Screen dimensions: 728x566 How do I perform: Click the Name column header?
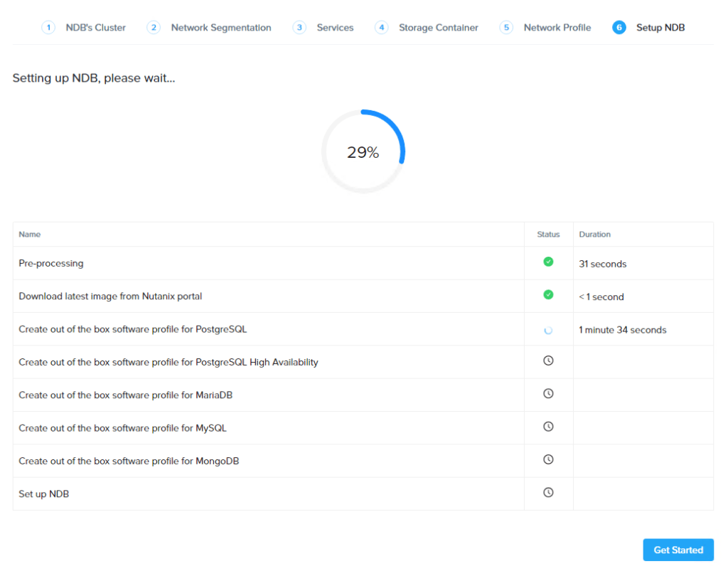point(30,234)
